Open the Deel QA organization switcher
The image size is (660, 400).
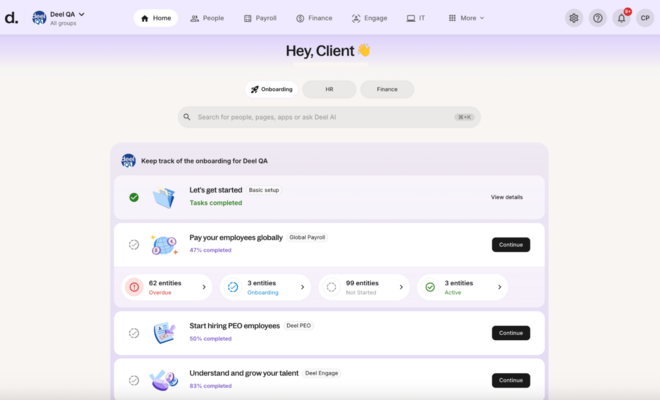click(59, 18)
